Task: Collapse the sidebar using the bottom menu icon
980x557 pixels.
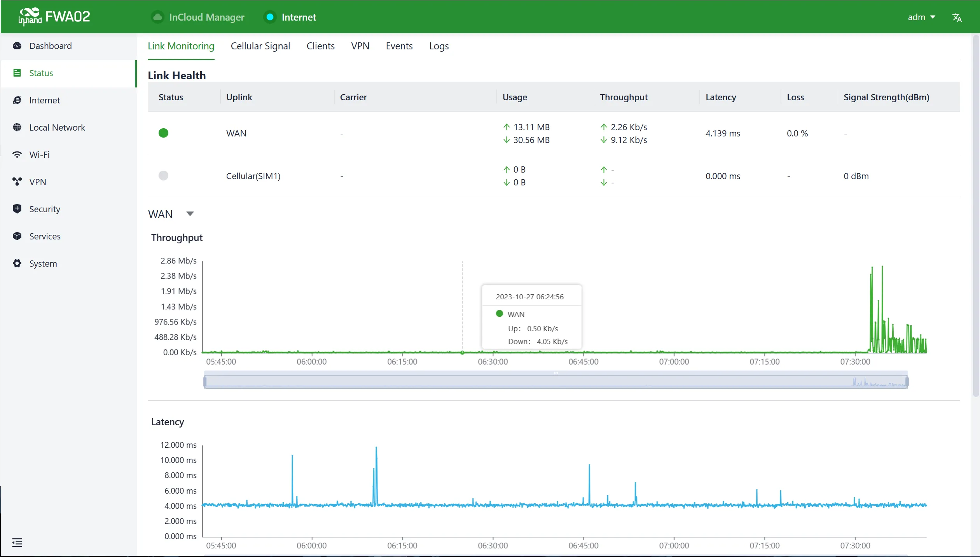Action: click(x=17, y=543)
